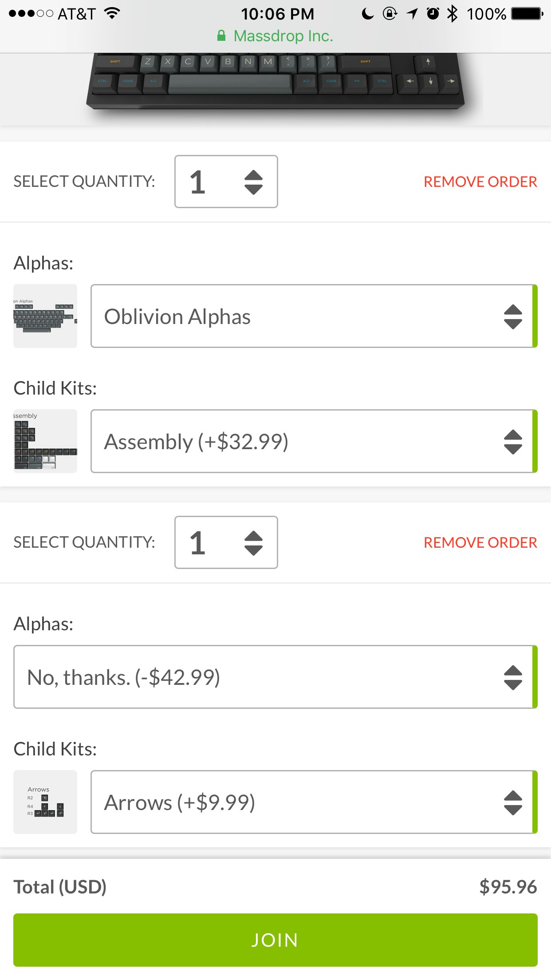The image size is (551, 980).
Task: Open the Oblivion Alphas dropdown
Action: pyautogui.click(x=314, y=316)
